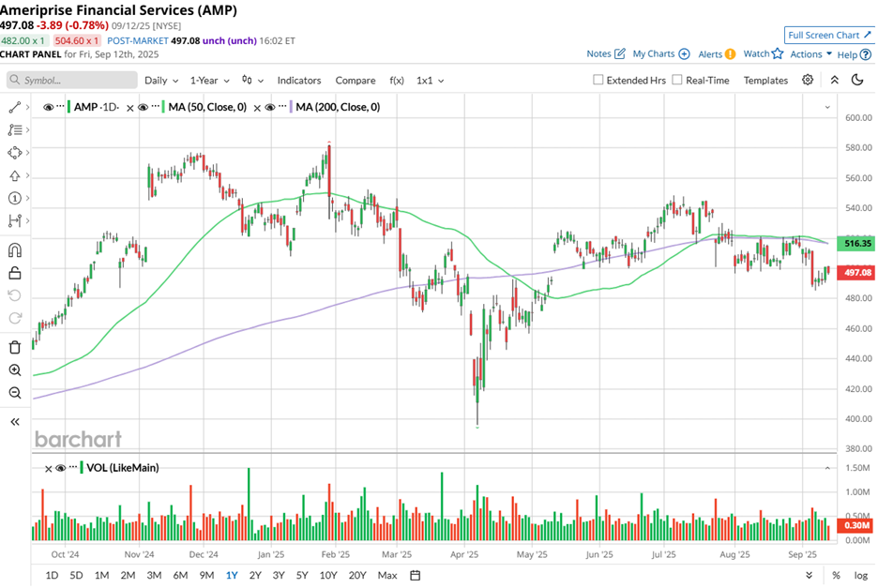The image size is (878, 588).
Task: Click the Symbol search field
Action: point(72,80)
